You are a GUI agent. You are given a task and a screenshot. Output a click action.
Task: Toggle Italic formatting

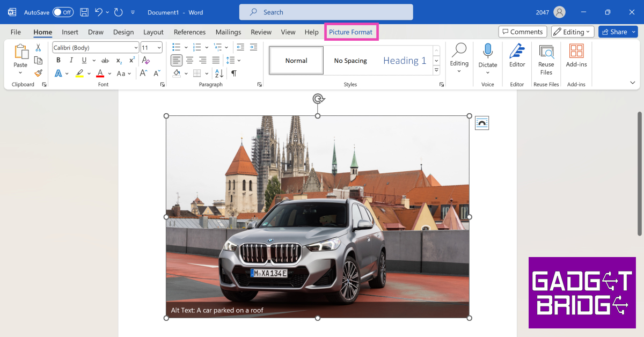(71, 61)
